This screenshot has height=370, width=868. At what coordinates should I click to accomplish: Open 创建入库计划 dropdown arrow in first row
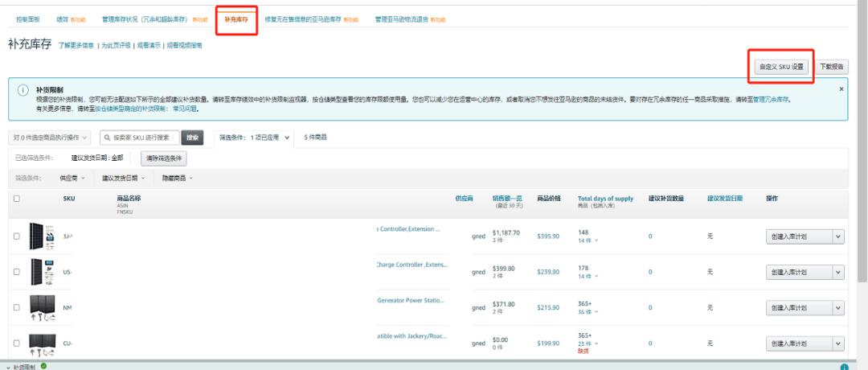click(838, 236)
